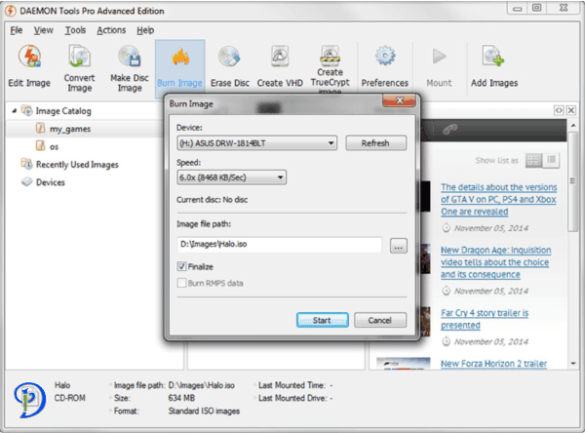Click the Mount play icon
585x433 pixels.
tap(439, 57)
